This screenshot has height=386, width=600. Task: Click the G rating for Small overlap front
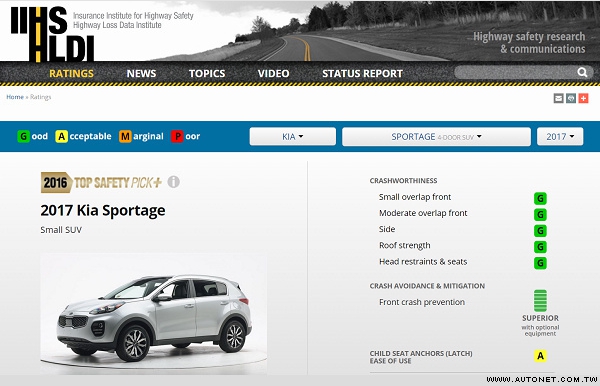click(540, 199)
